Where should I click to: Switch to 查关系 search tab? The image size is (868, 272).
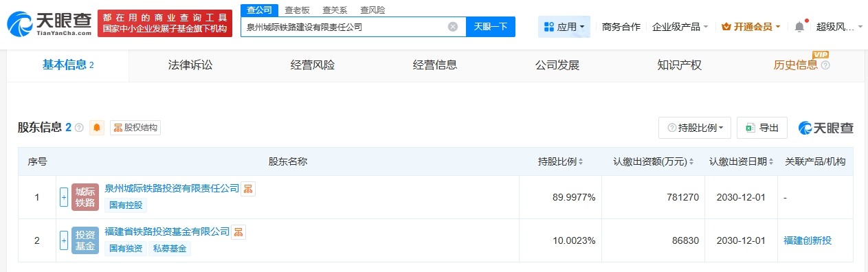point(335,10)
